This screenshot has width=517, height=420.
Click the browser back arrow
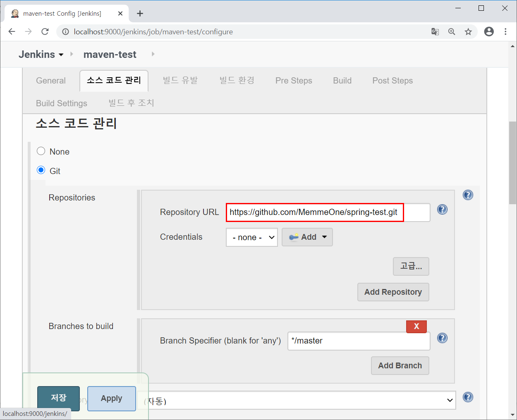click(12, 32)
